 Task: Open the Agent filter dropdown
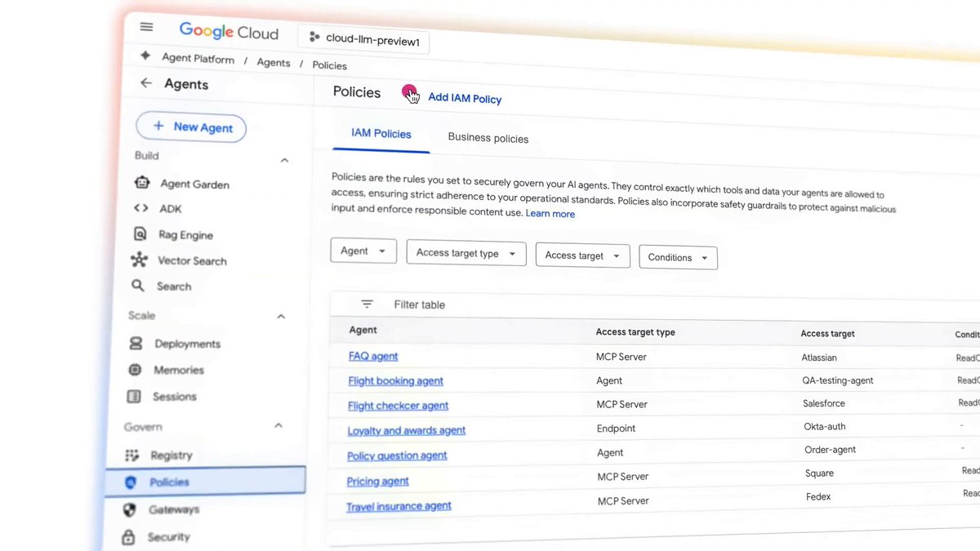363,251
